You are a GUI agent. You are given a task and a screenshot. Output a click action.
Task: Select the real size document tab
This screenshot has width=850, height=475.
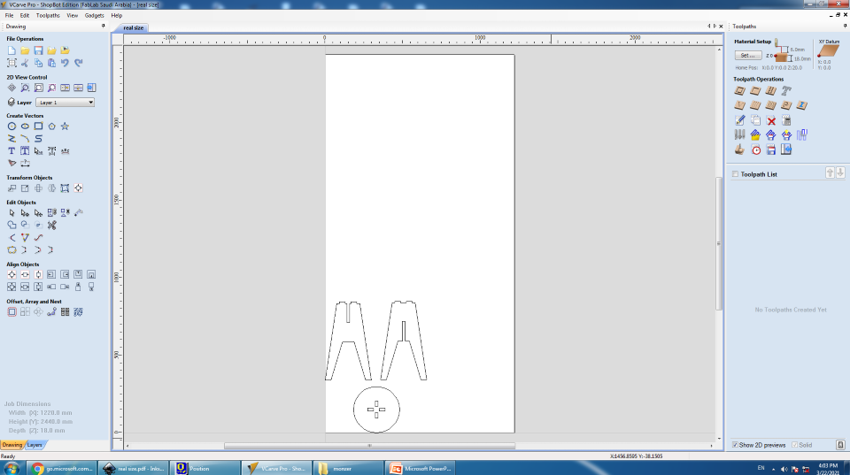point(133,28)
